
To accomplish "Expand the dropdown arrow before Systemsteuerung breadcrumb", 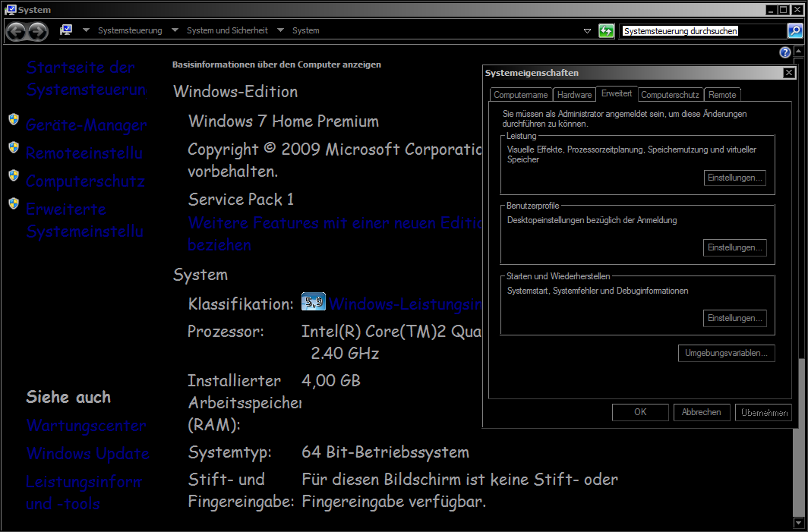I will click(x=86, y=31).
